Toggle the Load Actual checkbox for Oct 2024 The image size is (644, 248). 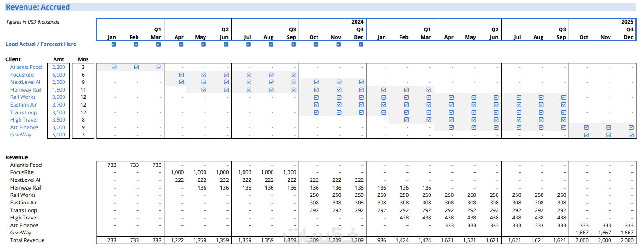coord(316,44)
